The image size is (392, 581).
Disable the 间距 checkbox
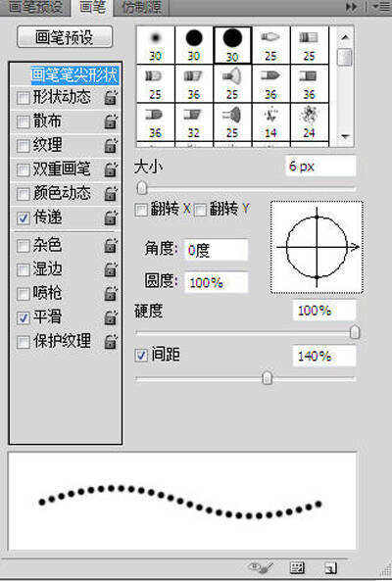pos(141,356)
